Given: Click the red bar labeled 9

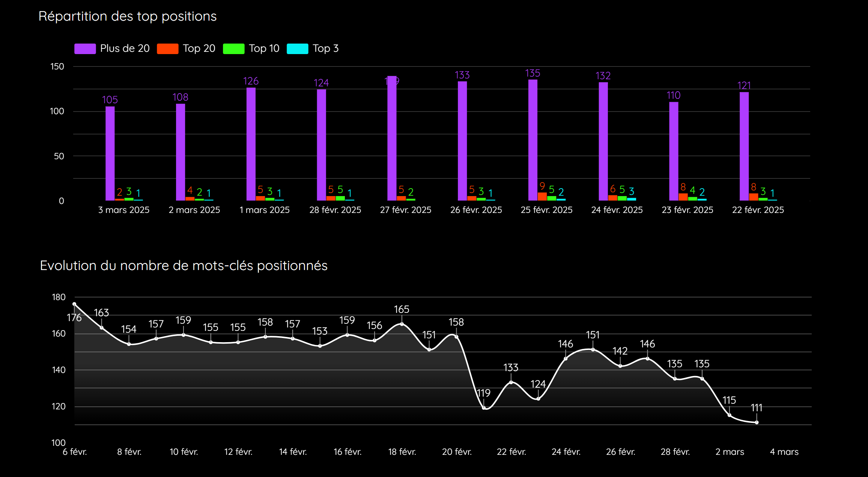Looking at the screenshot, I should coord(542,196).
